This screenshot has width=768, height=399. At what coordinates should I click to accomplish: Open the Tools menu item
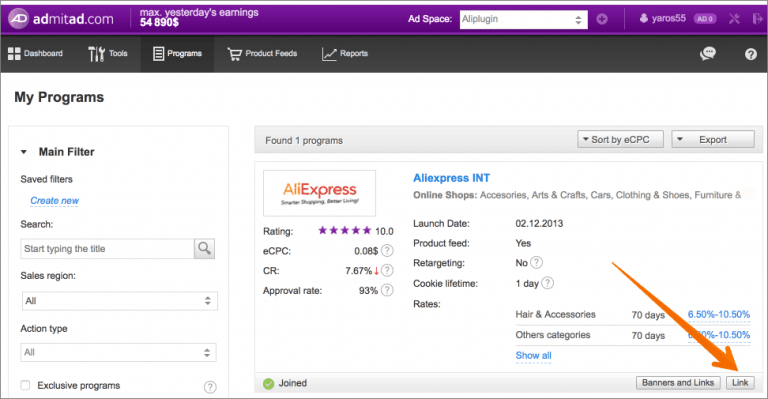click(x=108, y=53)
